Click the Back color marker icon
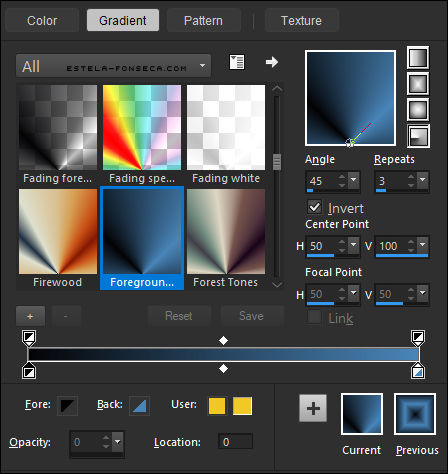448x474 pixels. [x=139, y=406]
